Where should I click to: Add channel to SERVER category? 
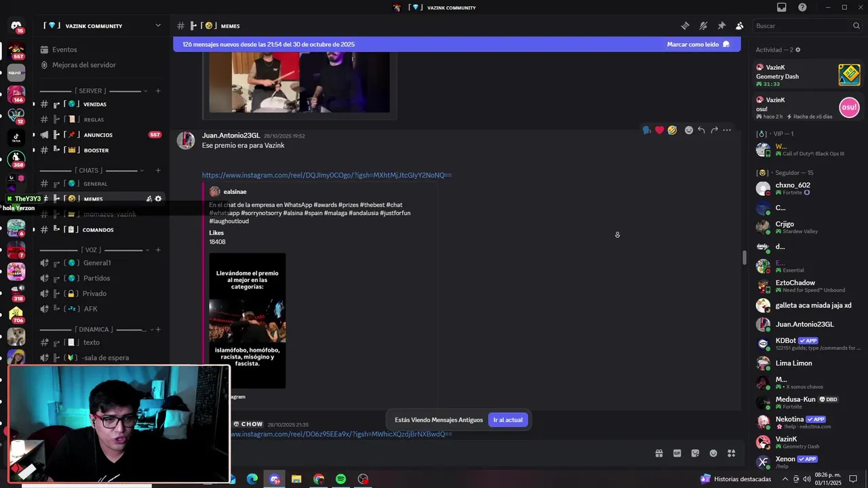pyautogui.click(x=158, y=91)
